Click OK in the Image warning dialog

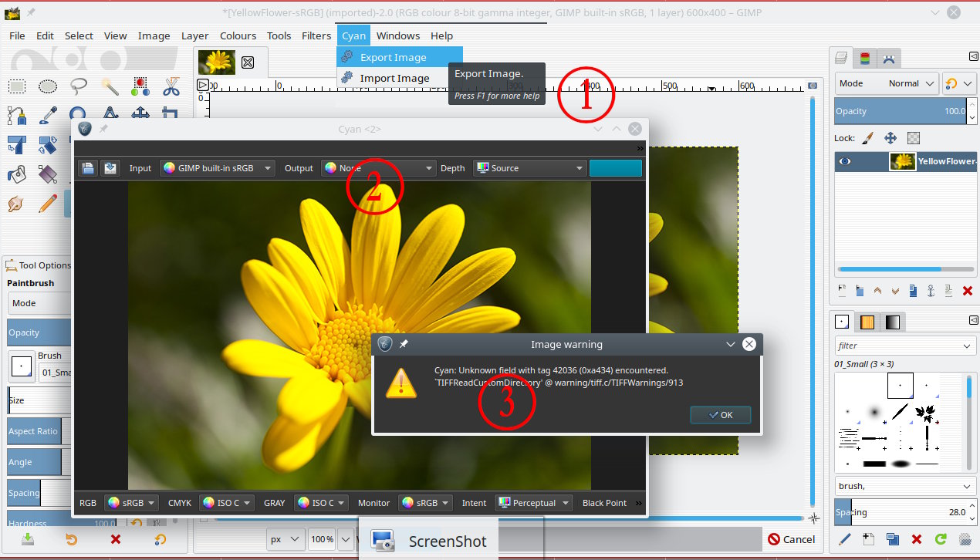coord(721,415)
